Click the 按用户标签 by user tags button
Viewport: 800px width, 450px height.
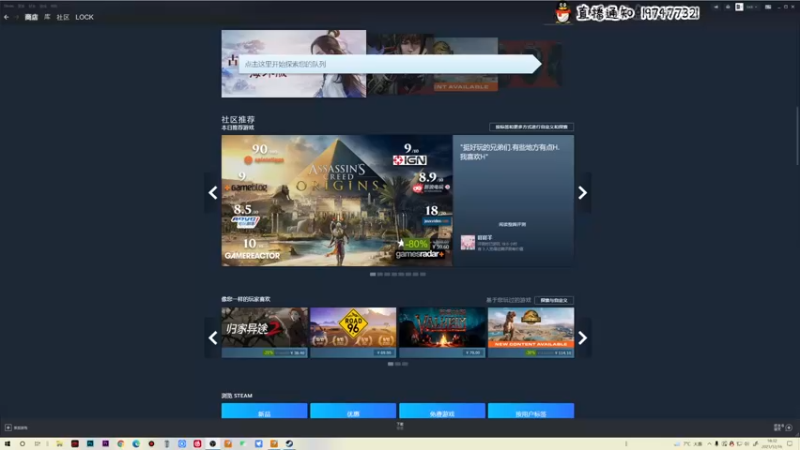531,411
